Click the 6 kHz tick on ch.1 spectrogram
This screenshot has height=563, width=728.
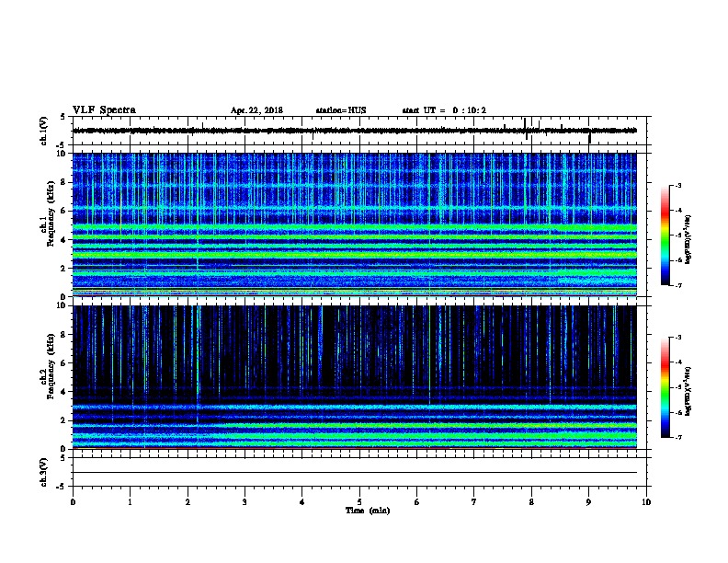point(63,211)
